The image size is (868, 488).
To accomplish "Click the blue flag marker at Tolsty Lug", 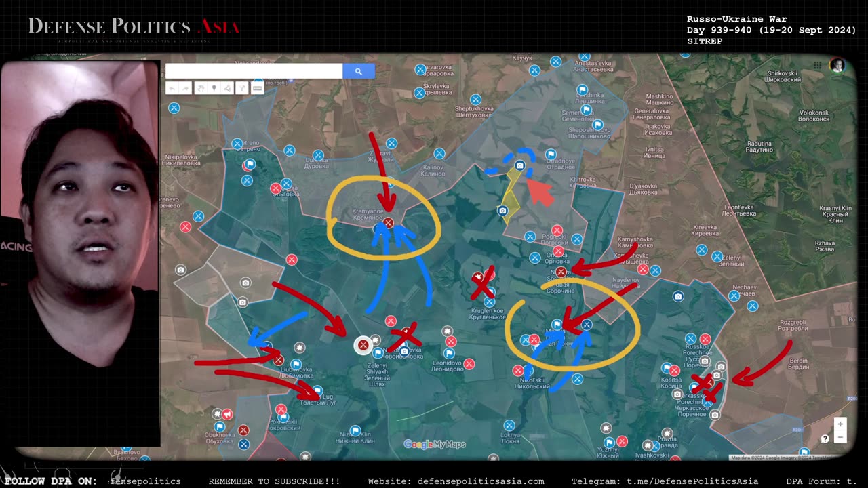I will tap(318, 390).
